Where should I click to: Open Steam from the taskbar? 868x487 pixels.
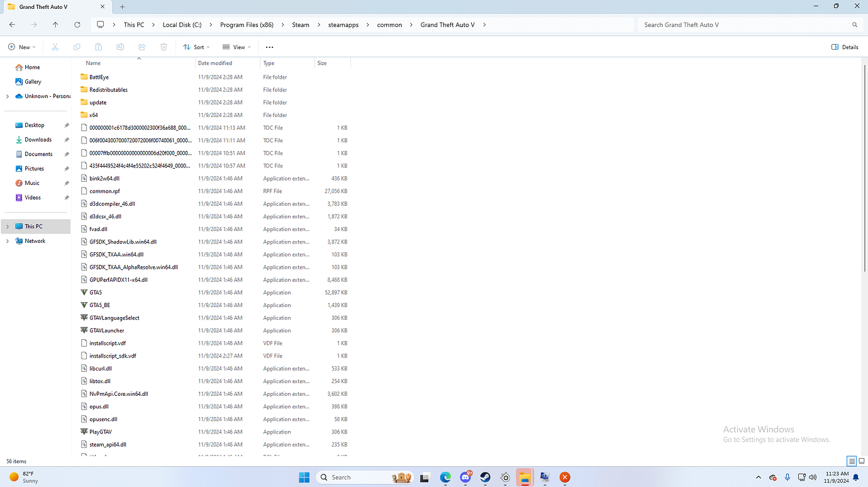point(485,477)
